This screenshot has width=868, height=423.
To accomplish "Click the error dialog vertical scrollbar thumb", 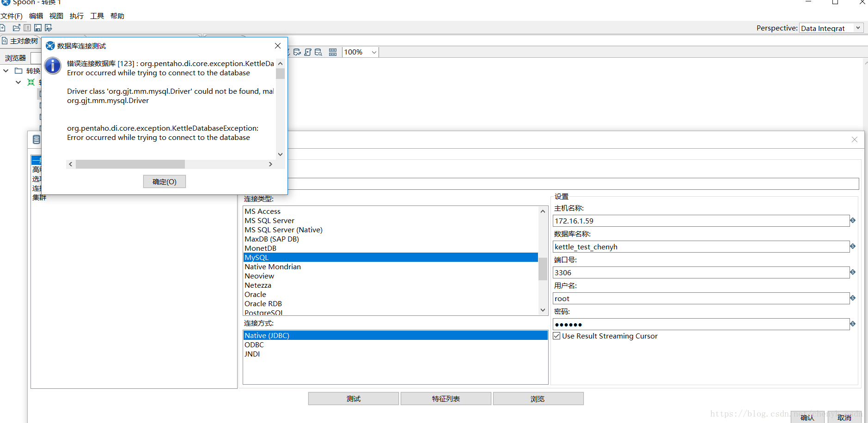I will point(280,73).
